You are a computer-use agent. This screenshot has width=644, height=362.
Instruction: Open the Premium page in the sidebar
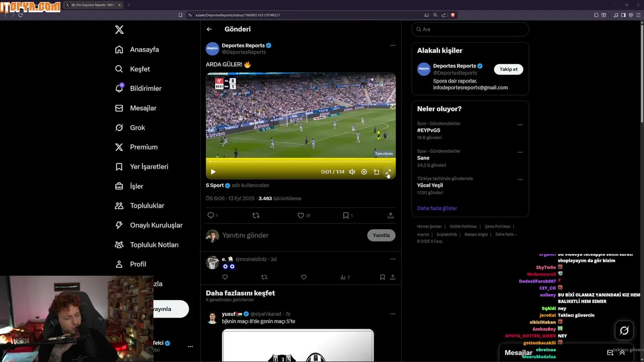pos(136,147)
